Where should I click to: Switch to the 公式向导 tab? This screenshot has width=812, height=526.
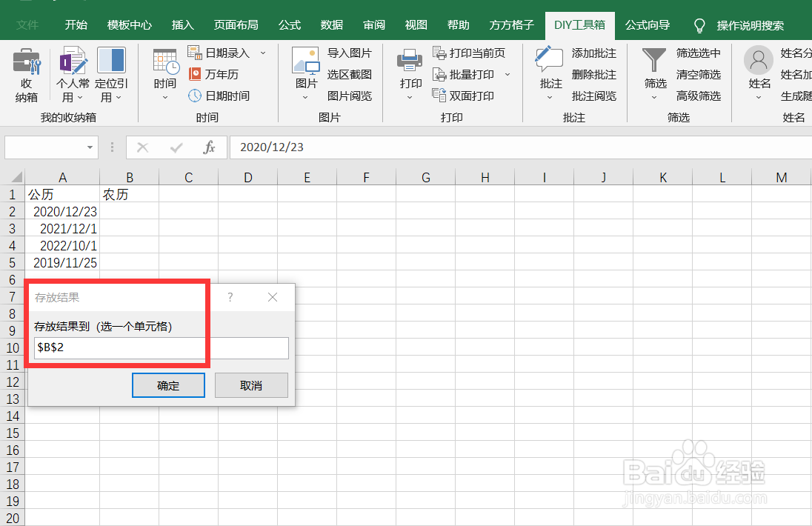click(648, 25)
